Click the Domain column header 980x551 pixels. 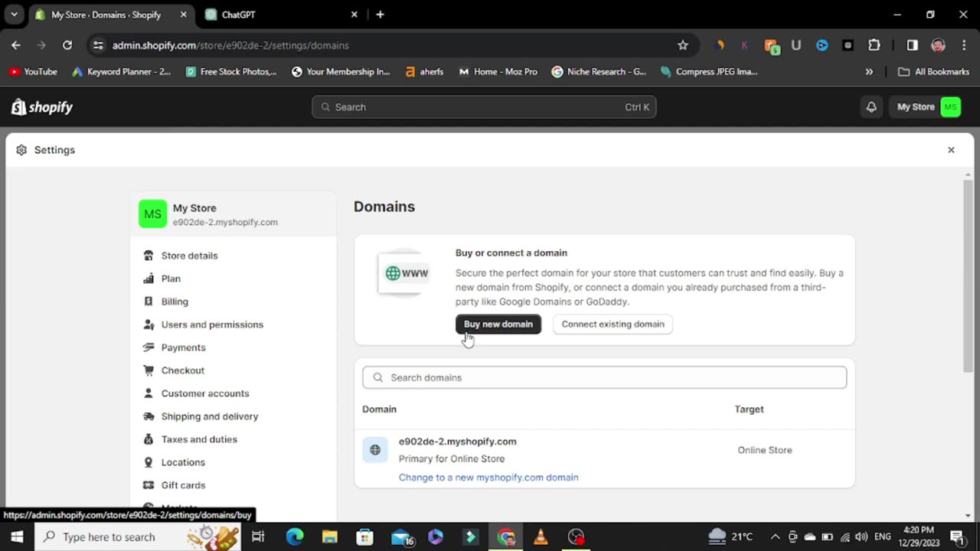pyautogui.click(x=379, y=409)
